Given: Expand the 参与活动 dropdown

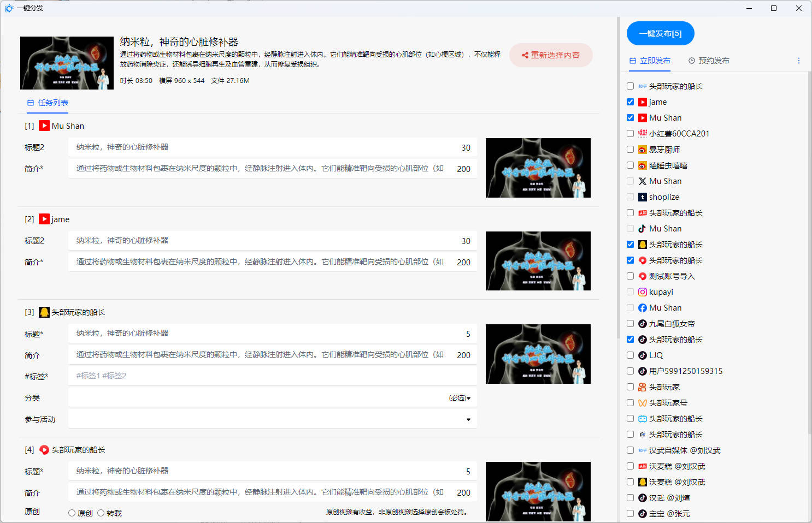Looking at the screenshot, I should pos(272,419).
